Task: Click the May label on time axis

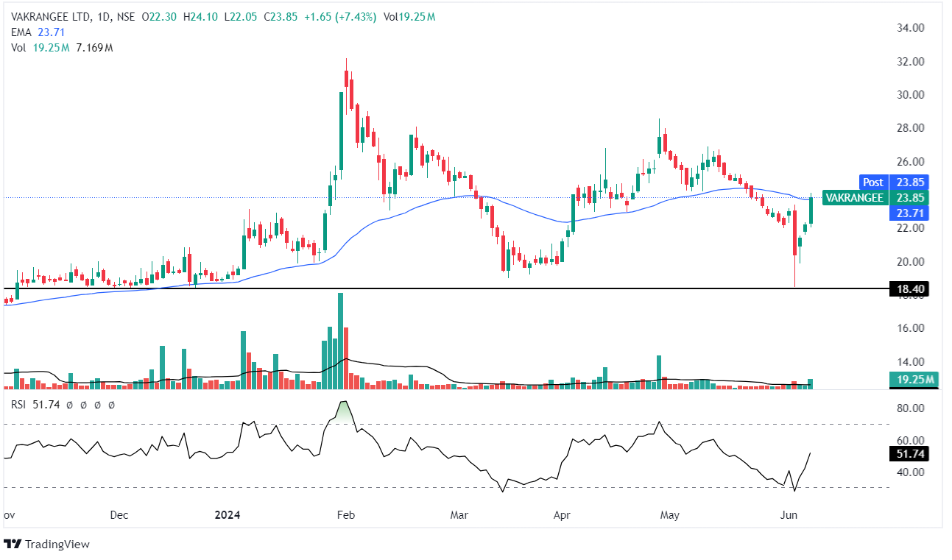Action: [x=669, y=514]
